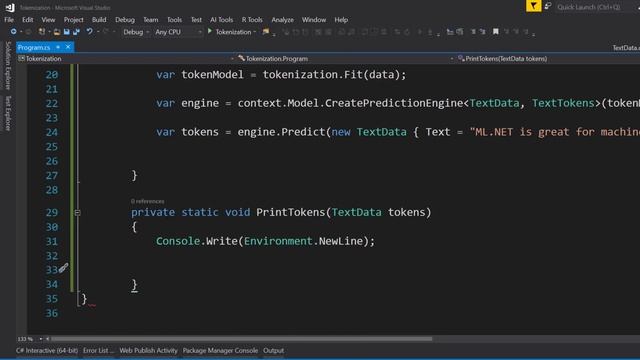The height and width of the screenshot is (360, 640).
Task: Open the Debug configuration dropdown
Action: coord(136,32)
